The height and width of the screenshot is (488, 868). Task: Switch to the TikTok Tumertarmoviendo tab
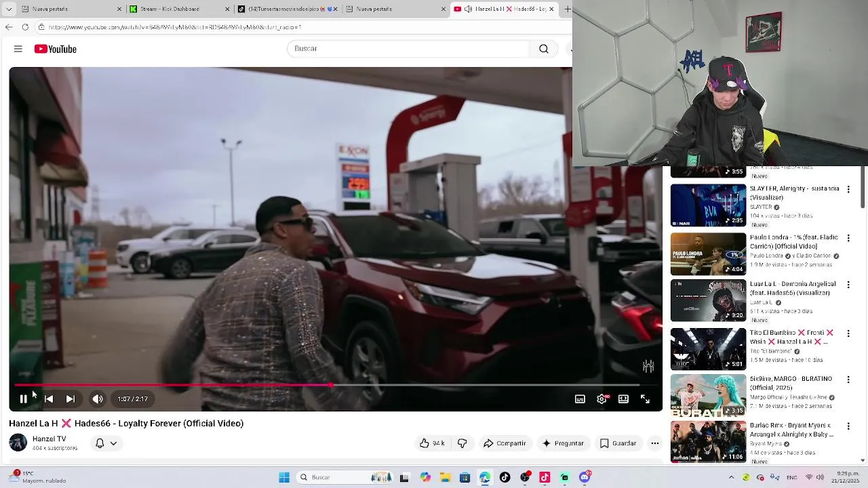[287, 9]
